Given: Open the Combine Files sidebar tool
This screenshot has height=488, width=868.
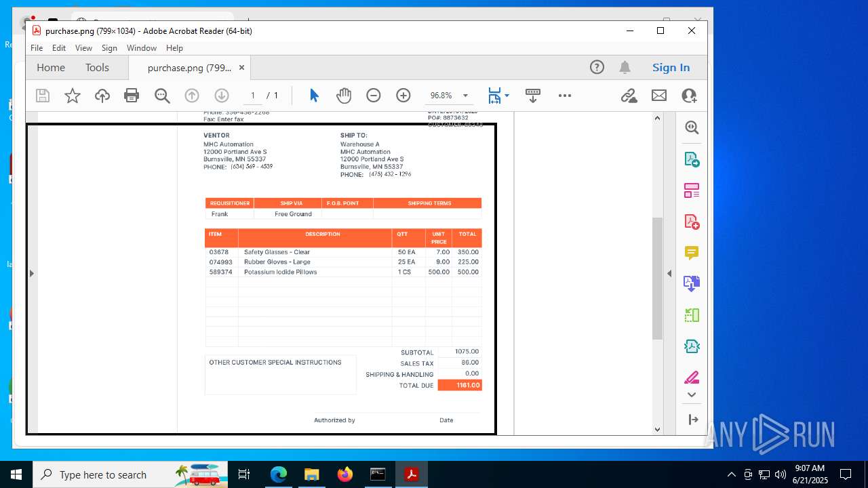Looking at the screenshot, I should coord(692,284).
